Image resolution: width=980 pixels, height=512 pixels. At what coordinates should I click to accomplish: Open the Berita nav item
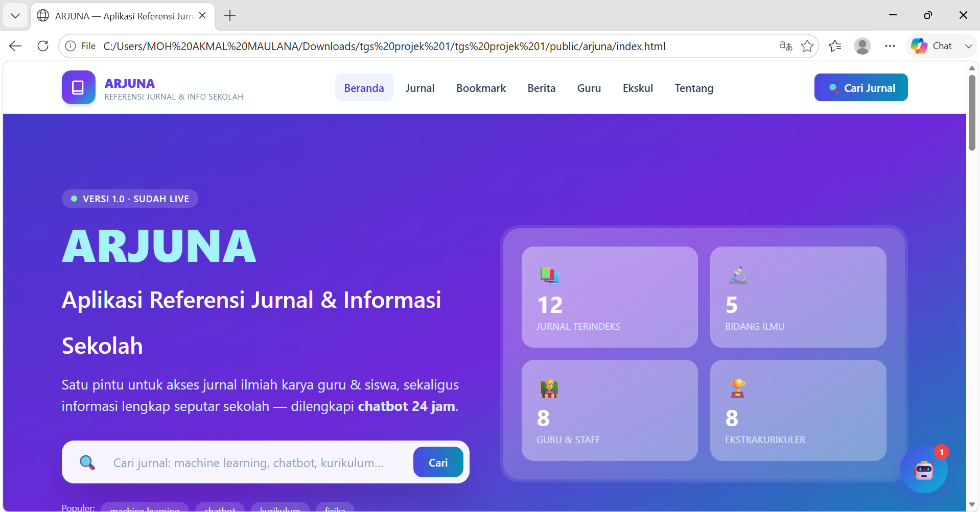pyautogui.click(x=542, y=88)
